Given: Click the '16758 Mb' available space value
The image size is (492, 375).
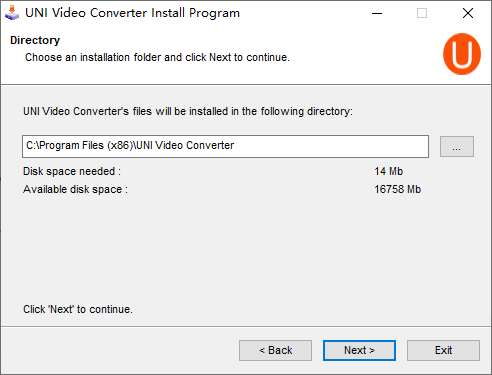Looking at the screenshot, I should point(397,189).
